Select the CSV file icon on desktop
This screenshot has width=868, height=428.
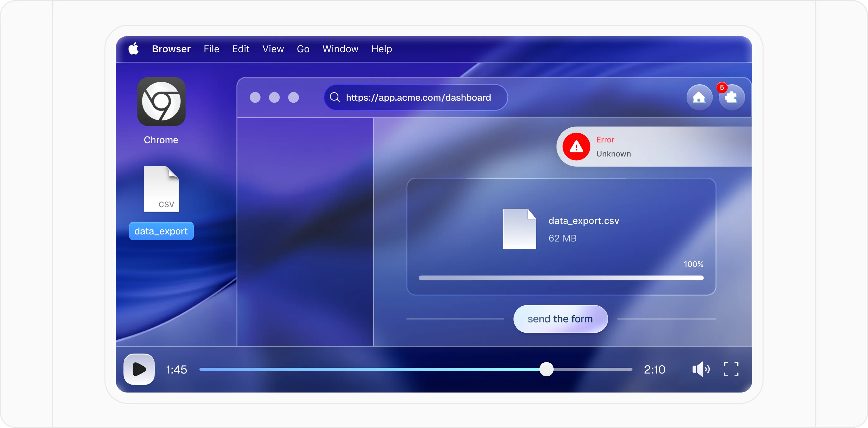(161, 189)
